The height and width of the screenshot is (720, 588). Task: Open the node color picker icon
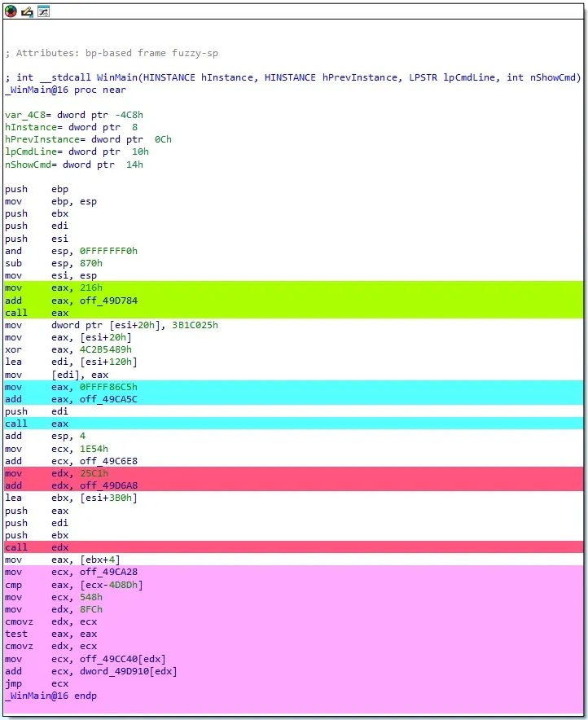click(11, 11)
